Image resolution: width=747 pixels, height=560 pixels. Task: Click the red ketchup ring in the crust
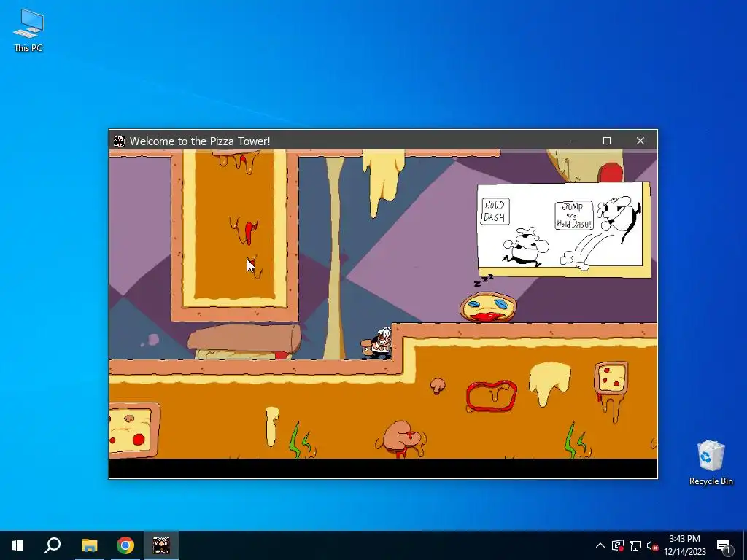[492, 396]
